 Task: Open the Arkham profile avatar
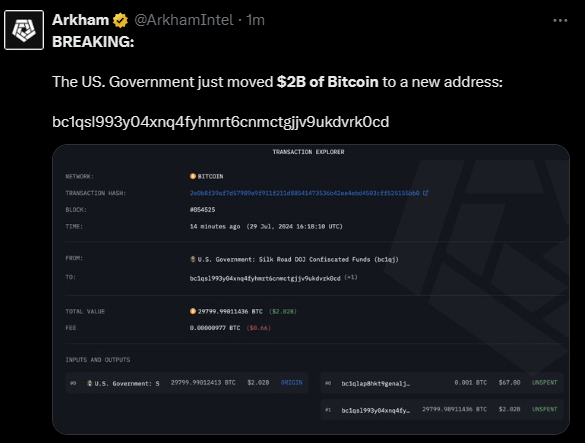tap(24, 30)
